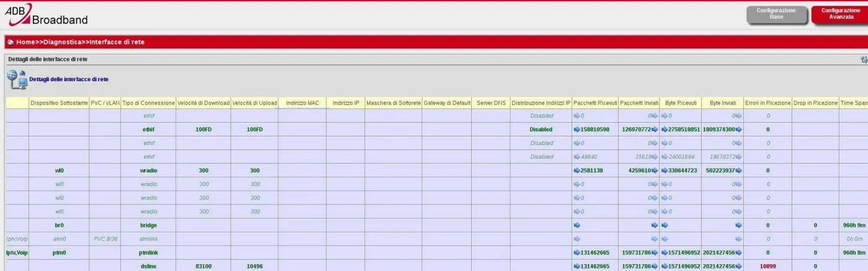
Task: Select the ptmlink connection type cell
Action: click(x=149, y=253)
